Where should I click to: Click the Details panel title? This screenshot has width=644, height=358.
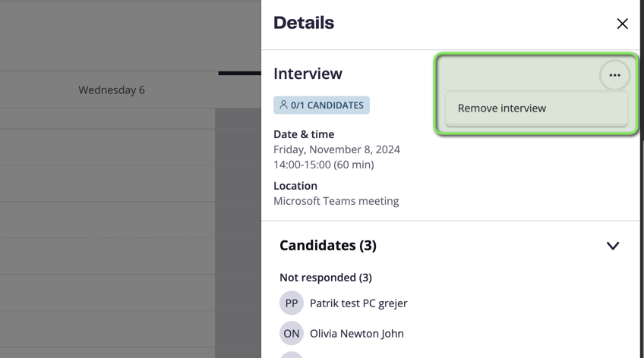(304, 23)
